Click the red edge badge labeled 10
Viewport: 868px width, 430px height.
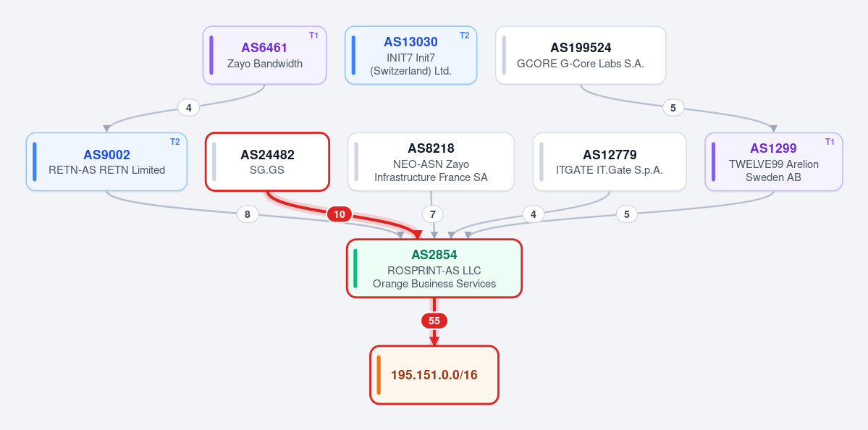[x=340, y=214]
